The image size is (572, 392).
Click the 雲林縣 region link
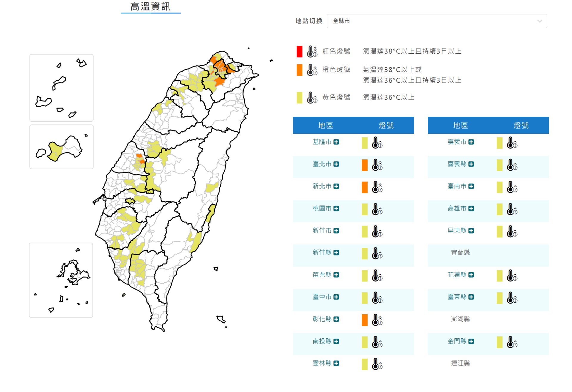point(322,363)
